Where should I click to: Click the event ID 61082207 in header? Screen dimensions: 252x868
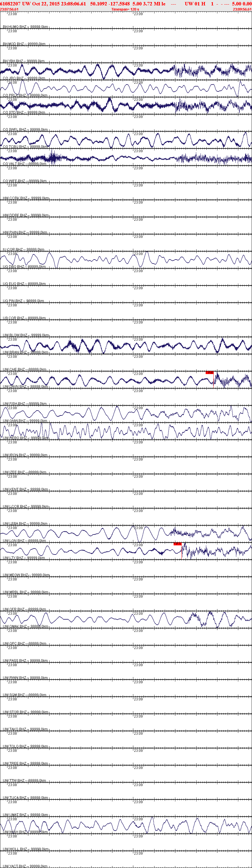[10, 4]
